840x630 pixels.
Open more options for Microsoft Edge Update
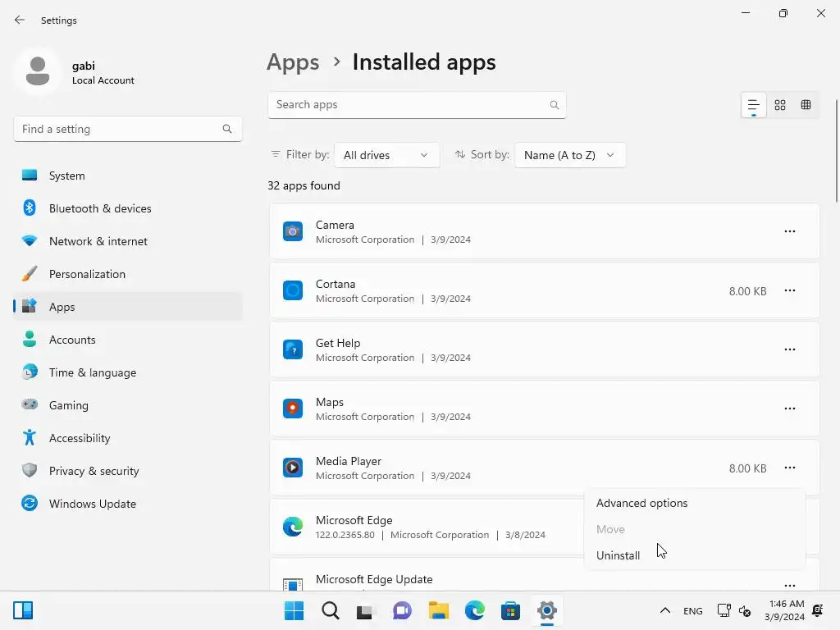[790, 585]
